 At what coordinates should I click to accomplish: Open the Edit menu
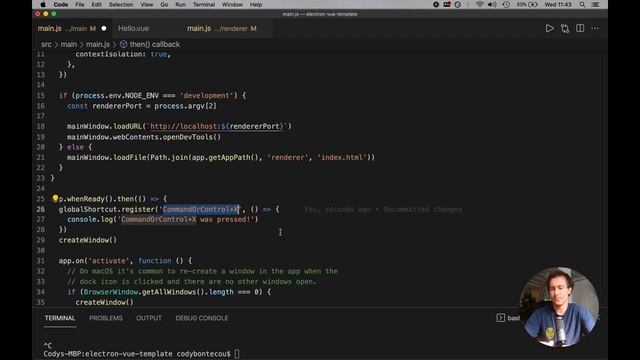(96, 4)
